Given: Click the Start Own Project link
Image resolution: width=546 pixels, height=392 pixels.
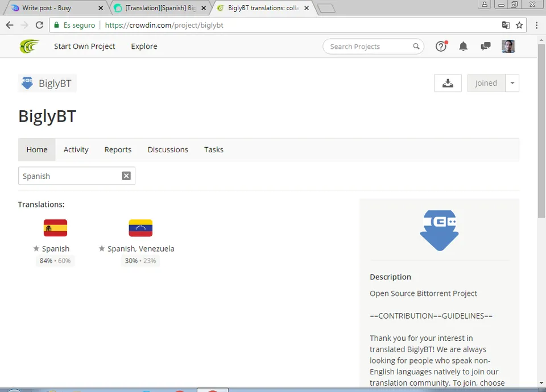Looking at the screenshot, I should click(84, 46).
